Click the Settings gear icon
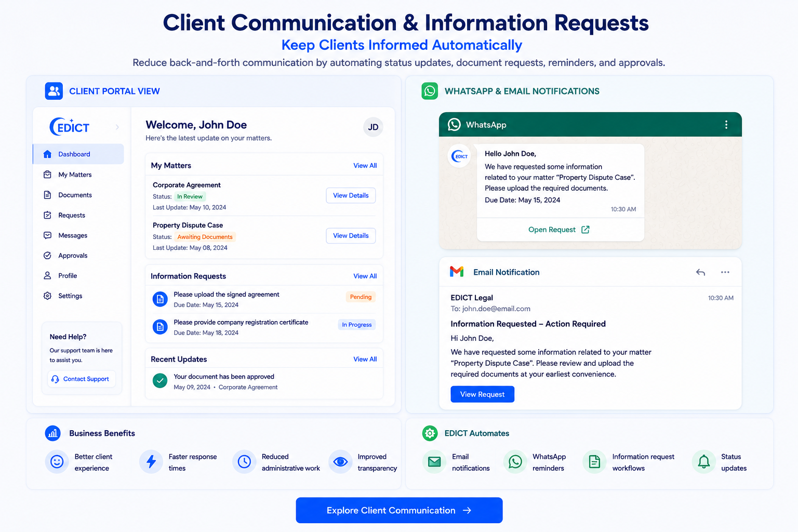The width and height of the screenshot is (798, 532). coord(47,296)
